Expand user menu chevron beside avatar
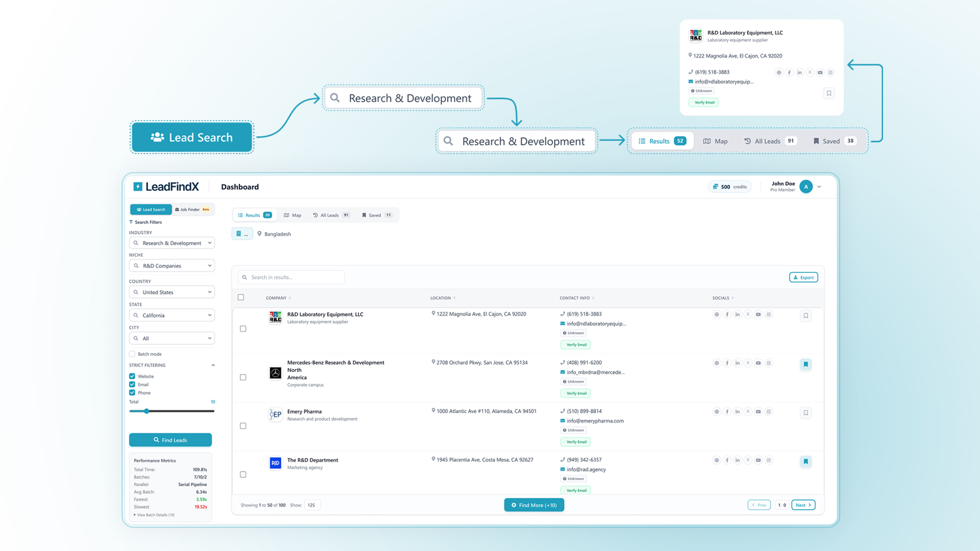 click(819, 187)
